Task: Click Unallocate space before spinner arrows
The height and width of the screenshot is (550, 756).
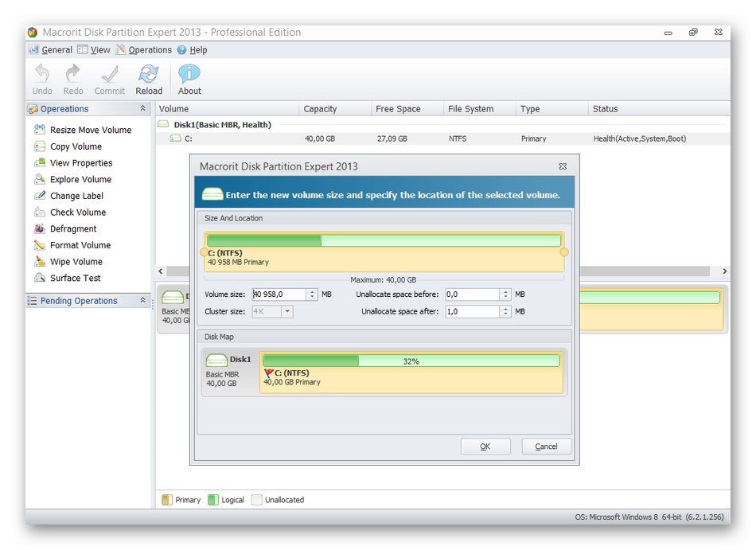Action: click(505, 294)
